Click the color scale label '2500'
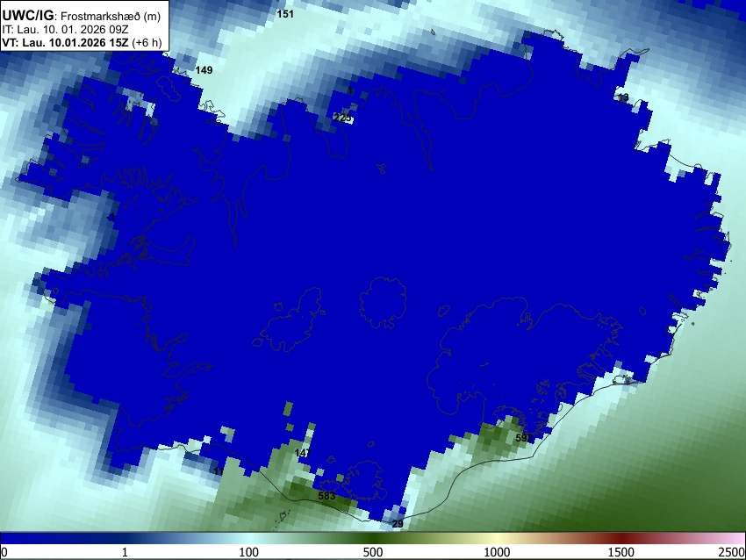The width and height of the screenshot is (746, 560). pos(732,552)
